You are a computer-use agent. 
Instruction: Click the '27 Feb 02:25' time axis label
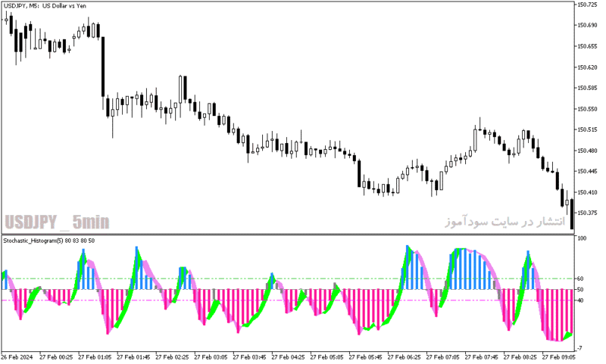click(x=173, y=357)
